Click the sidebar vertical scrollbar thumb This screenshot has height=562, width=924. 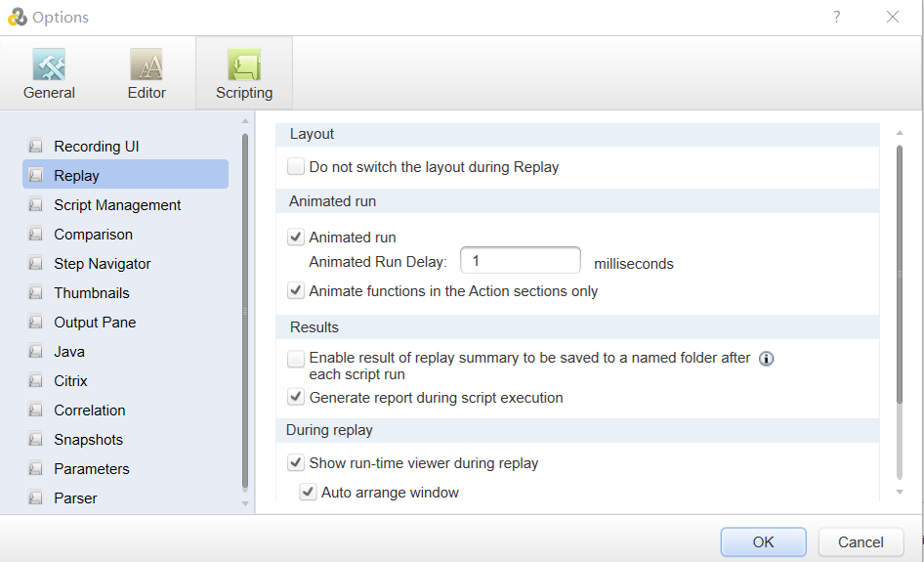coord(245,312)
